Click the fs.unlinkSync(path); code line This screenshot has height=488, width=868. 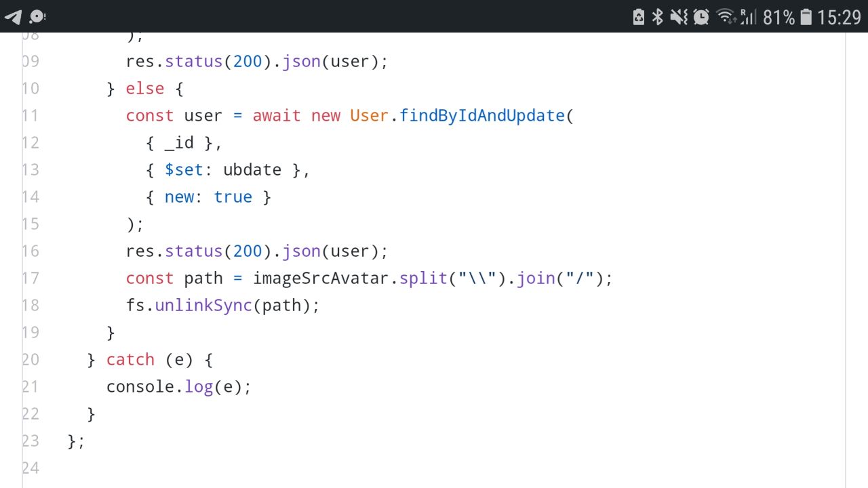[222, 306]
